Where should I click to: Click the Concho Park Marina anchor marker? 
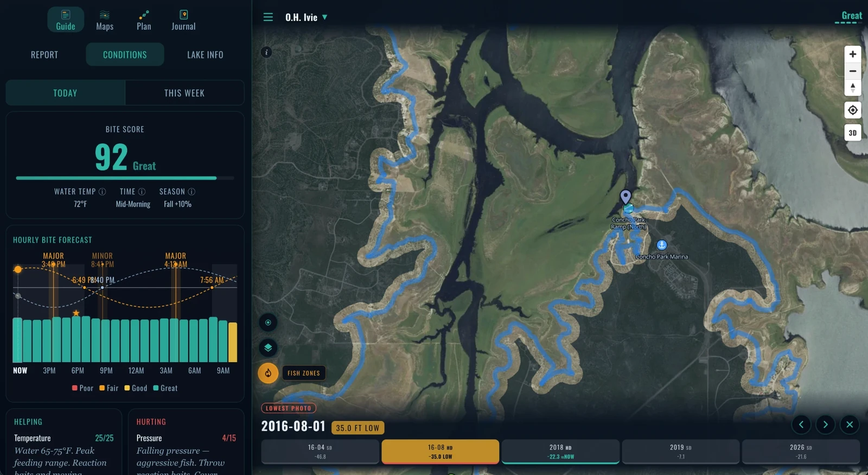(661, 245)
